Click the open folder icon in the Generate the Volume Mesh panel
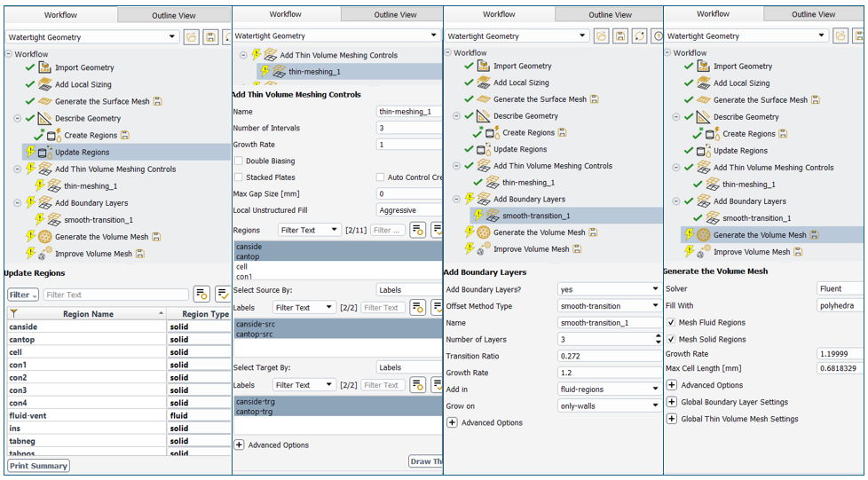Viewport: 868px width, 480px height. click(x=840, y=36)
